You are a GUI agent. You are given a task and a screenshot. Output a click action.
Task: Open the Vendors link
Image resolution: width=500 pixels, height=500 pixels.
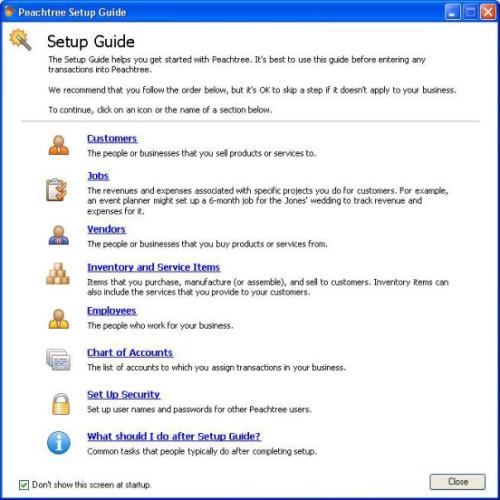click(106, 229)
